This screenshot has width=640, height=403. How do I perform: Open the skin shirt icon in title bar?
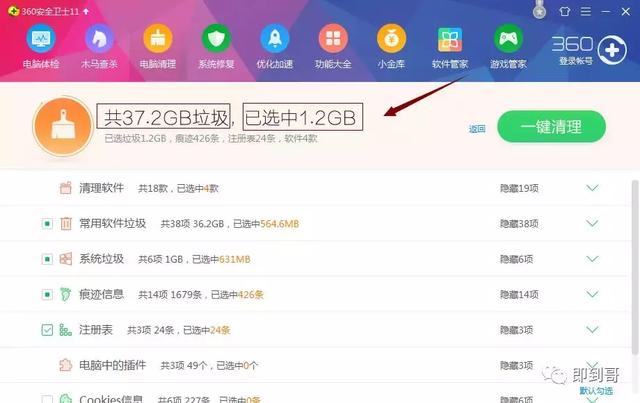point(565,11)
